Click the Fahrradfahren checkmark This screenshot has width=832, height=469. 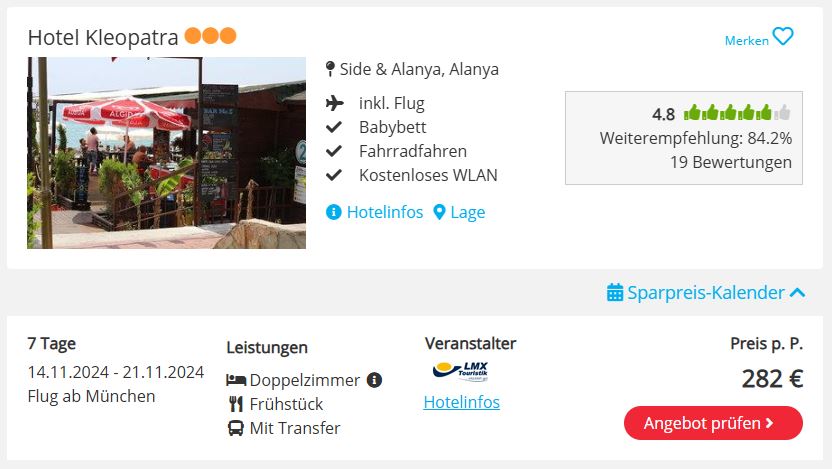[334, 151]
